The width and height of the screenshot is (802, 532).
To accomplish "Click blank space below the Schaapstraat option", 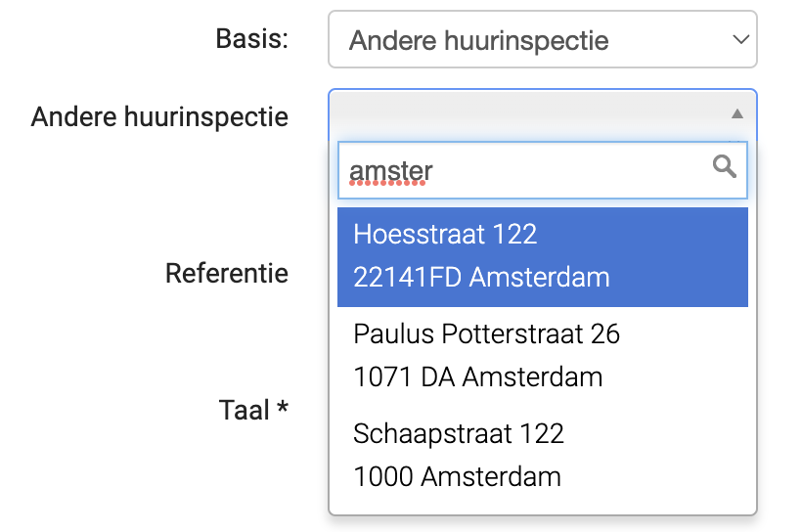I will coord(543,505).
